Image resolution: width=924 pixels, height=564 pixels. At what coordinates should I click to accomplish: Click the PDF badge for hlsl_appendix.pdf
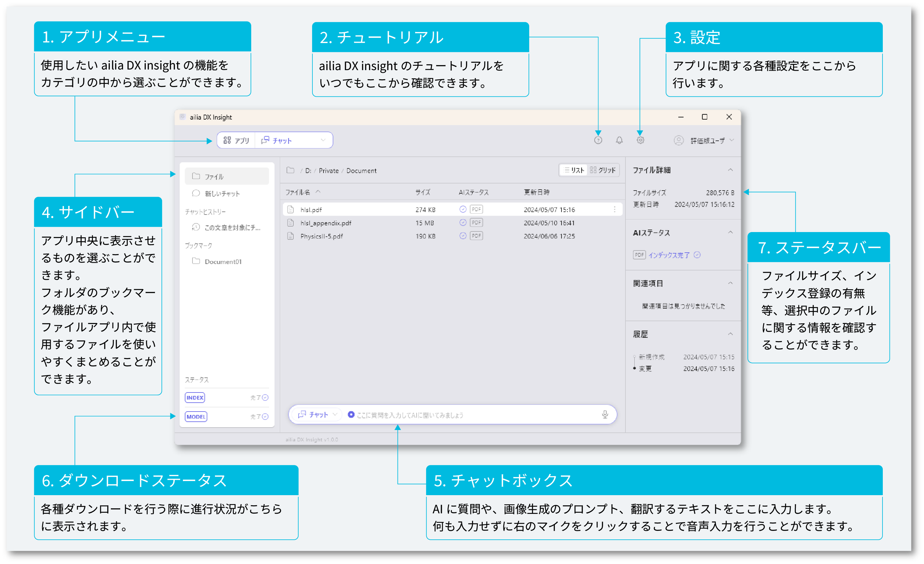(476, 223)
